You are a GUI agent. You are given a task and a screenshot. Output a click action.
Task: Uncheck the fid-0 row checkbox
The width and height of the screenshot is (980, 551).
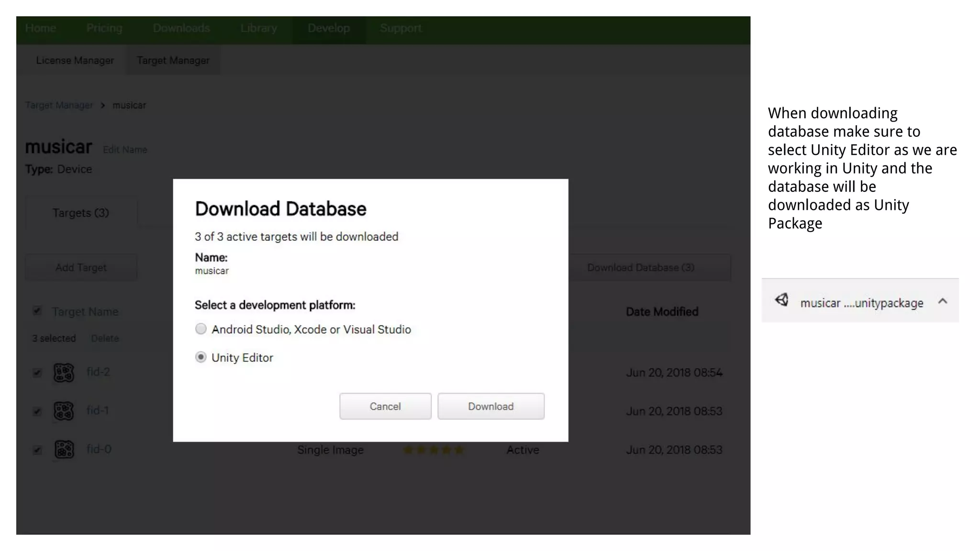tap(37, 450)
